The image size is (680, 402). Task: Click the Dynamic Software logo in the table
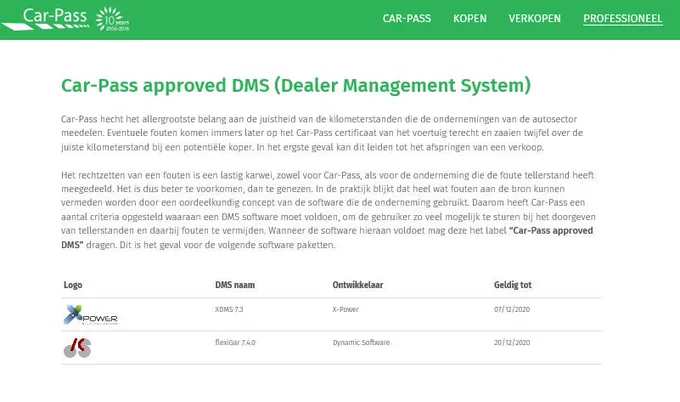pos(77,348)
